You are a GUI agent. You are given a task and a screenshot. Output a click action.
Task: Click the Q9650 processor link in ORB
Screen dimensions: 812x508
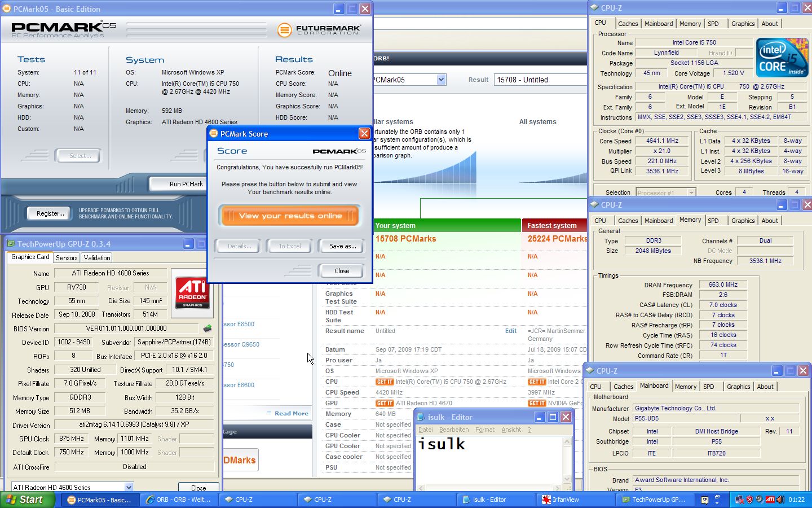click(x=241, y=344)
